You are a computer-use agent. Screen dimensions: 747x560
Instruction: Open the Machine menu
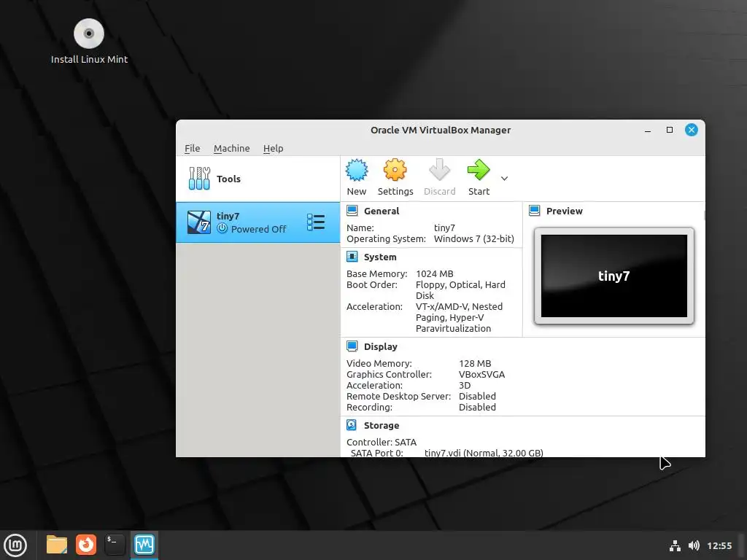coord(231,148)
